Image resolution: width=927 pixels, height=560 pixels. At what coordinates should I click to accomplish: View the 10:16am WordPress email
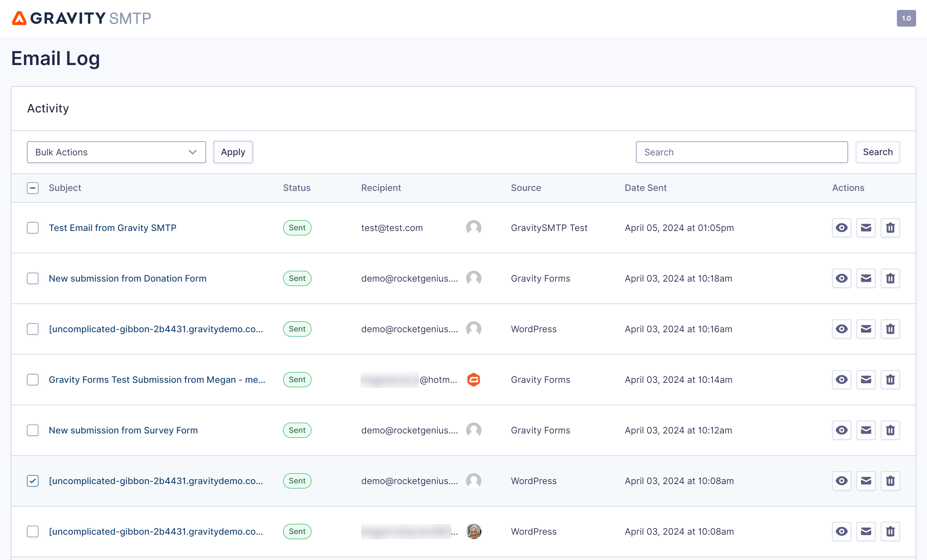click(842, 329)
